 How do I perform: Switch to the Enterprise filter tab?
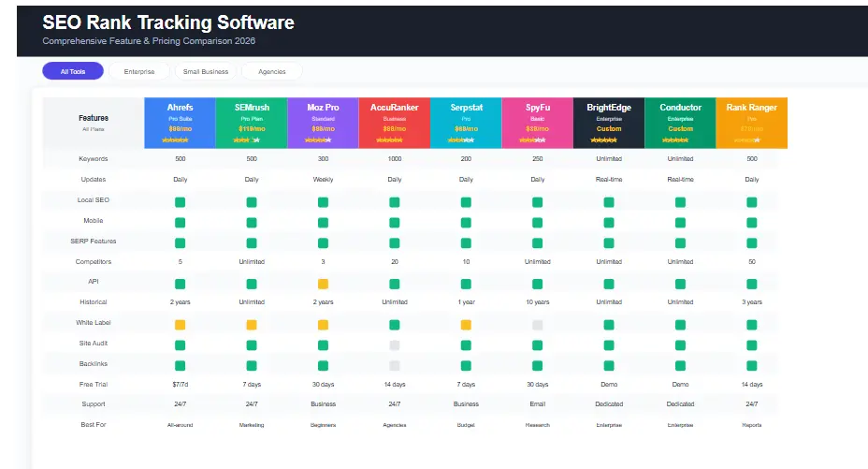click(139, 71)
